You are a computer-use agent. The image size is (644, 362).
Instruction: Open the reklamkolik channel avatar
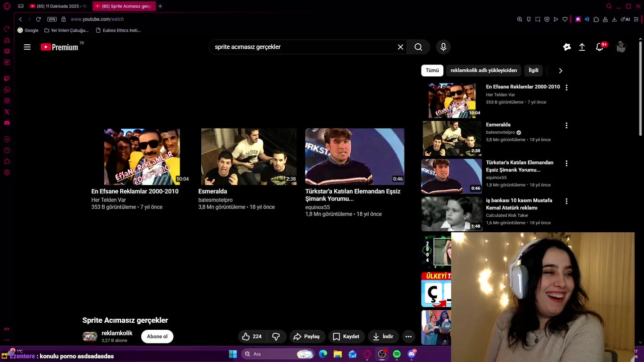(90, 336)
